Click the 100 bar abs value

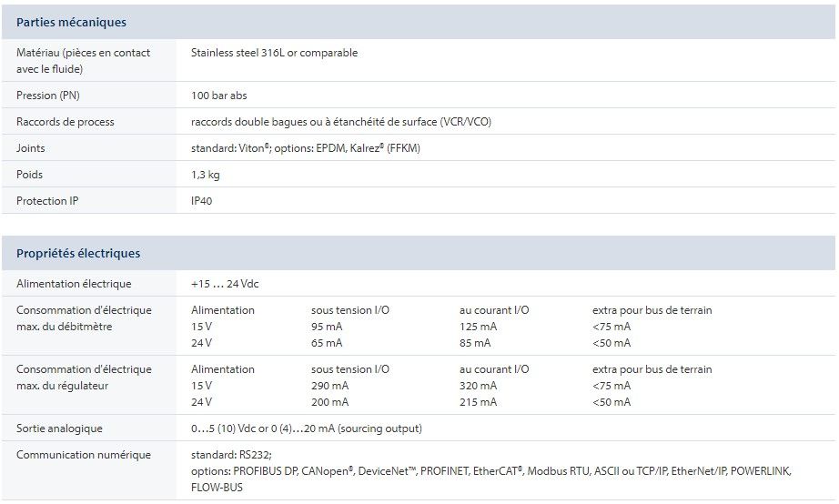click(x=218, y=96)
